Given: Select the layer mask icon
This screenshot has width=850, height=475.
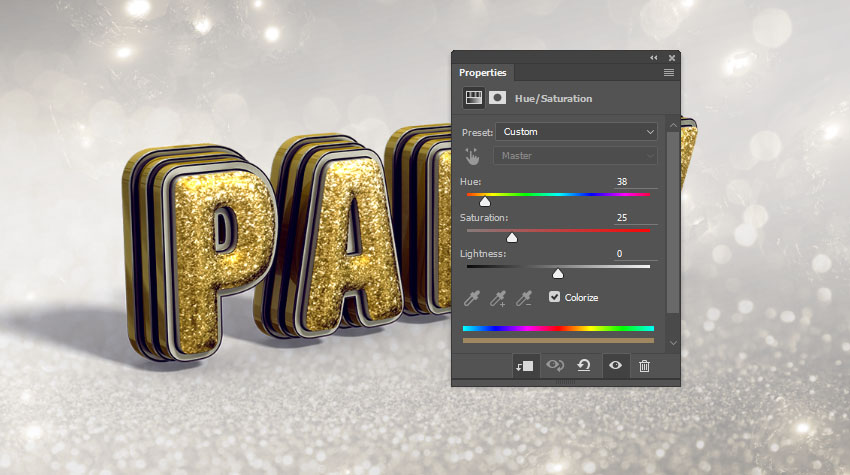Looking at the screenshot, I should click(x=497, y=98).
